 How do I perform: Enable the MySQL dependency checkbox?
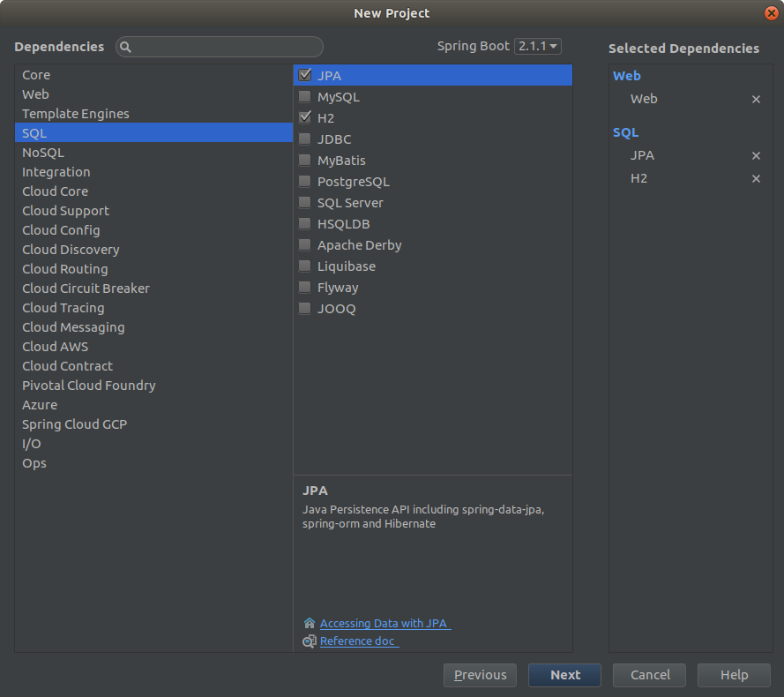point(303,96)
